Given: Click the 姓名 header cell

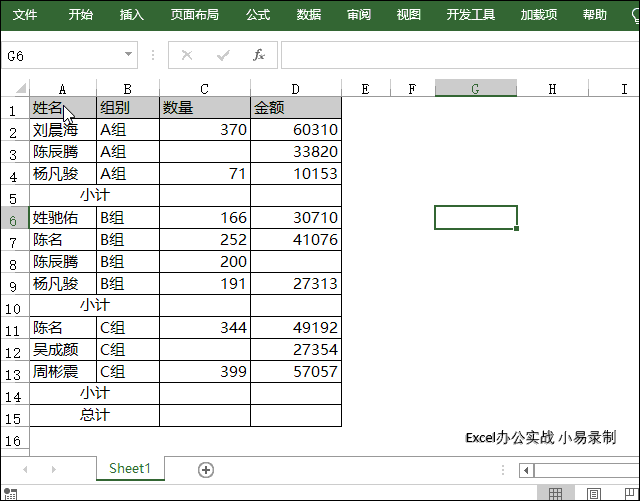Looking at the screenshot, I should click(63, 108).
